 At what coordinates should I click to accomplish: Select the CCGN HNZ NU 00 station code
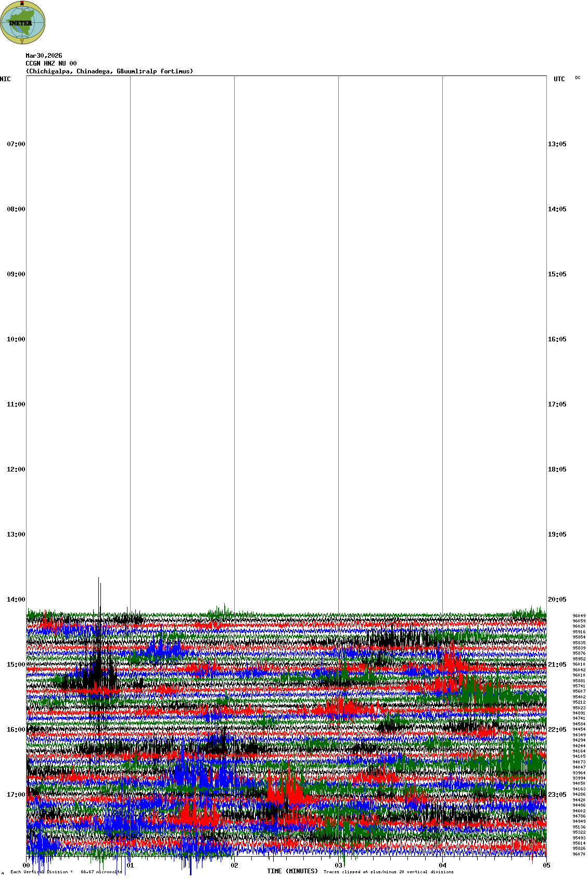point(51,63)
